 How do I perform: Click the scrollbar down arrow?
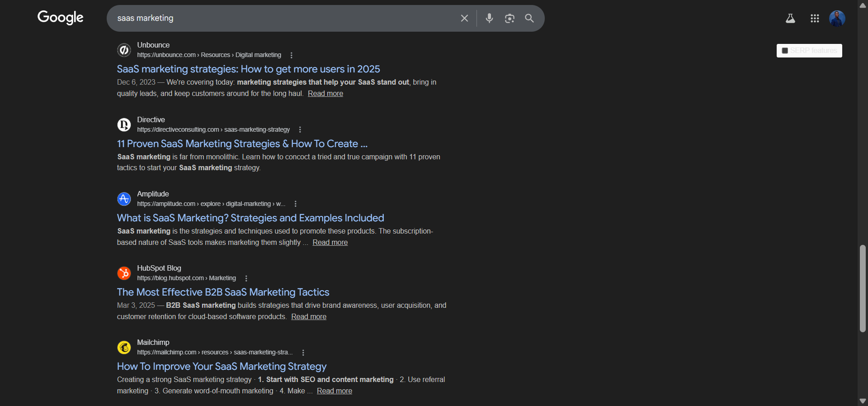coord(863,401)
